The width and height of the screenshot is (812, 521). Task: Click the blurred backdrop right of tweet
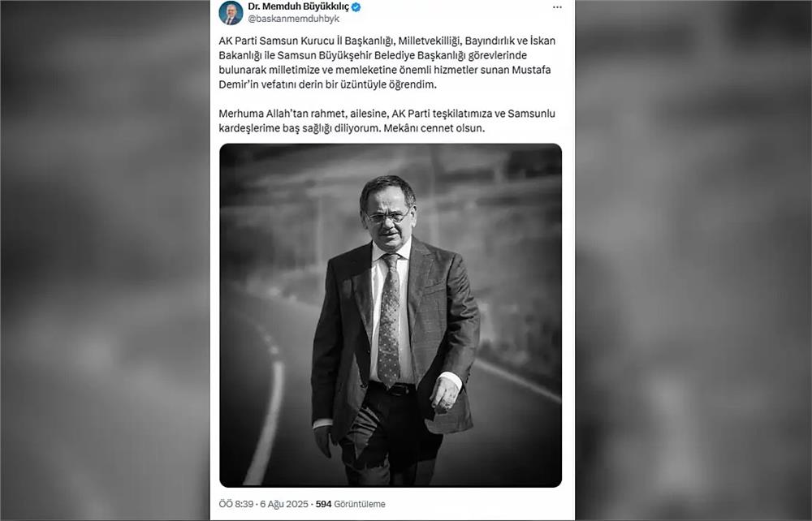(x=693, y=260)
